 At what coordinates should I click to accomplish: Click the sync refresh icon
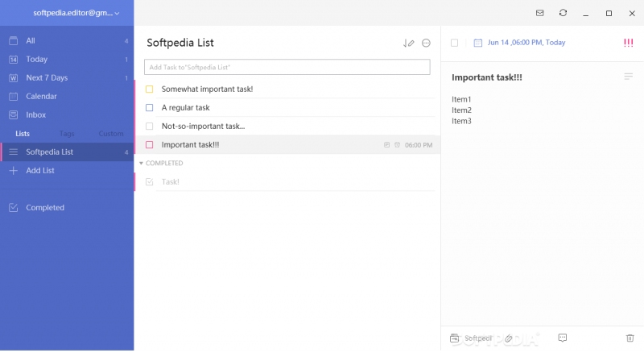point(563,13)
